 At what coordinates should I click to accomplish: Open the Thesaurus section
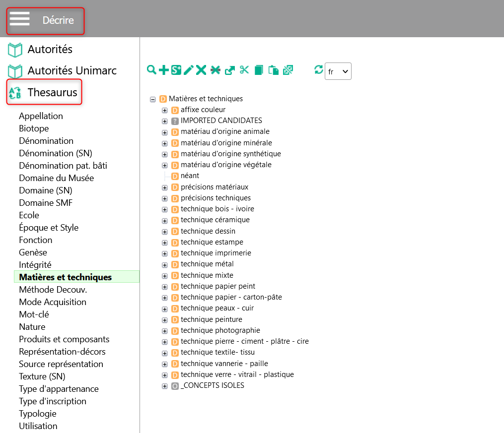click(x=53, y=92)
